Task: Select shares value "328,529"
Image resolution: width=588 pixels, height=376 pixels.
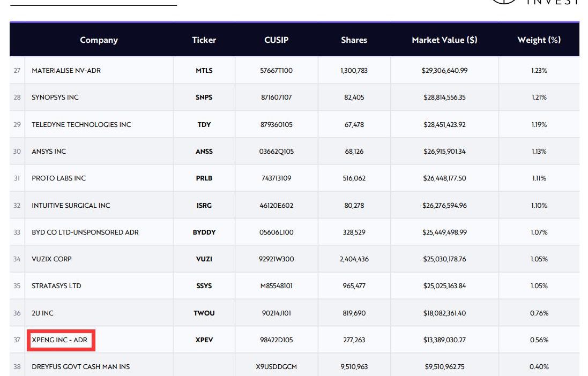Action: pyautogui.click(x=354, y=232)
